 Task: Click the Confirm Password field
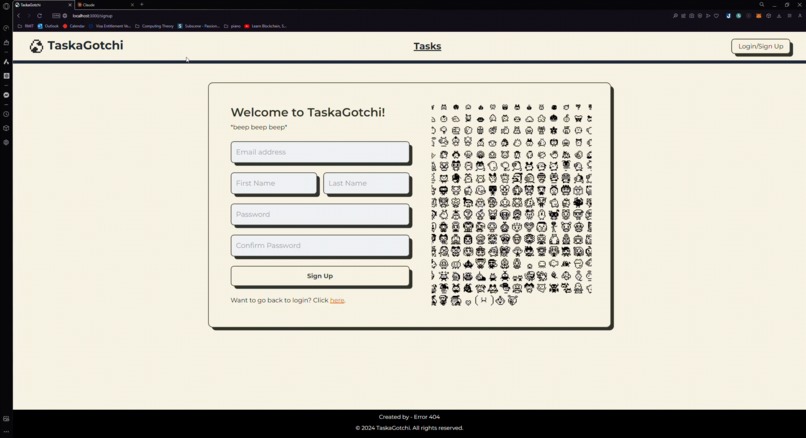pyautogui.click(x=320, y=246)
